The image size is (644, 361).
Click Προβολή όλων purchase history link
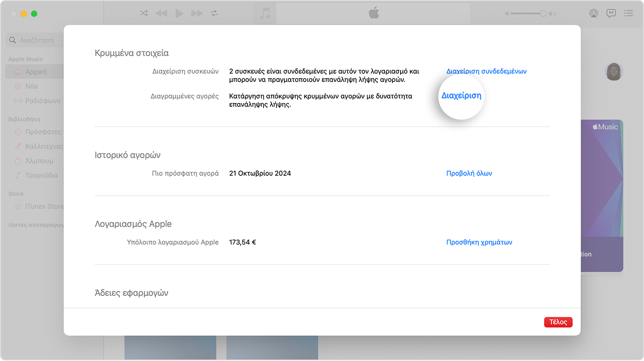(469, 174)
